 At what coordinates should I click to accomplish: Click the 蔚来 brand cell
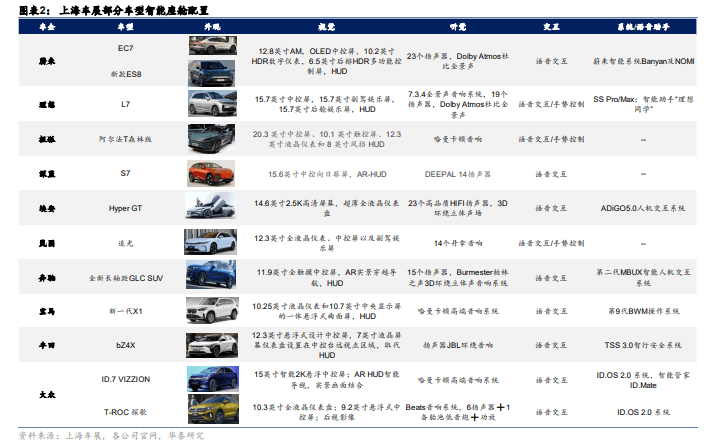click(47, 61)
